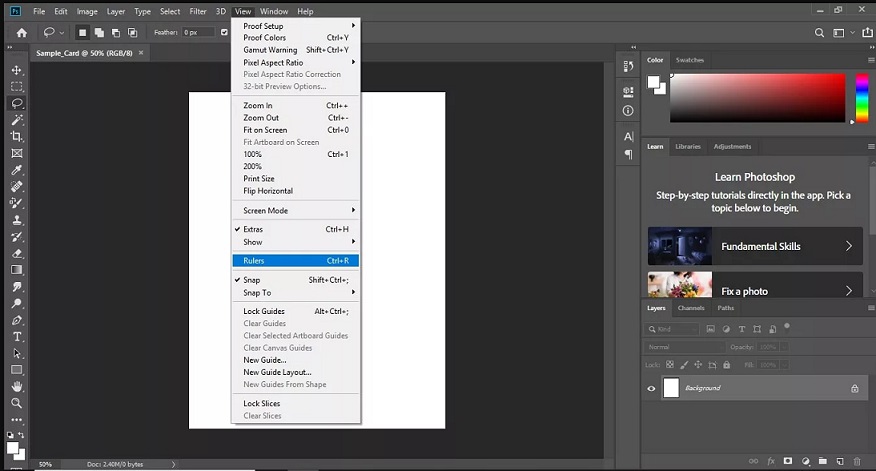Open the layer Kind filter dropdown
This screenshot has width=876, height=471.
(x=672, y=329)
